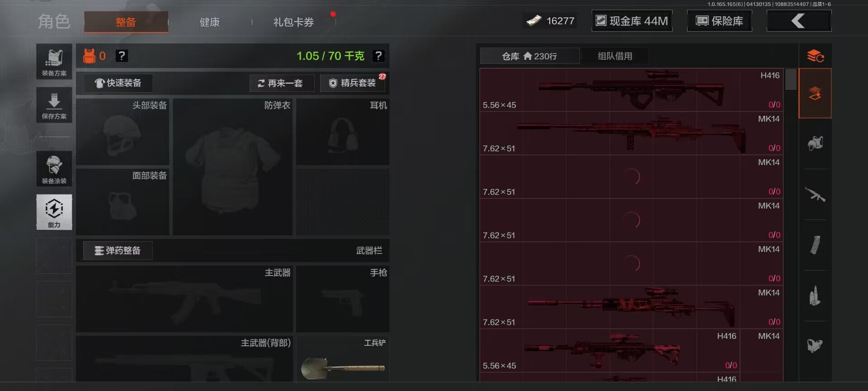Image resolution: width=868 pixels, height=391 pixels.
Task: Switch to the 健康 tab
Action: coord(210,22)
